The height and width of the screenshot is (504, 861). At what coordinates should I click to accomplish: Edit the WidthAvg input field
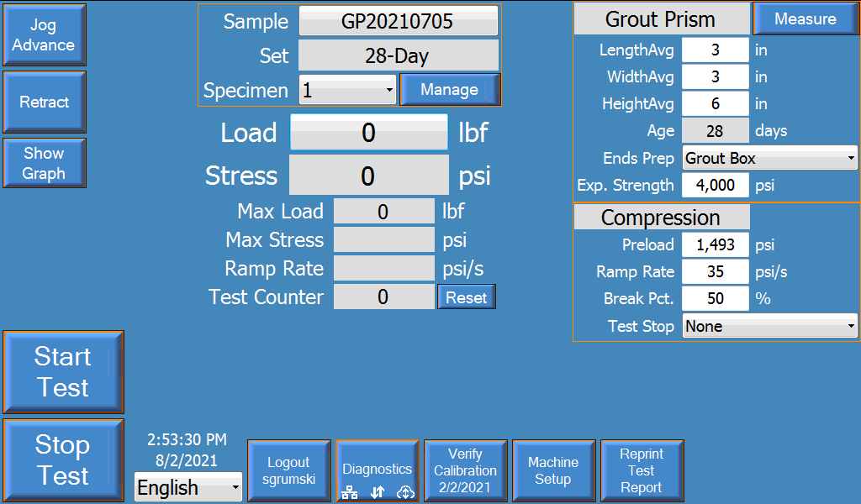715,76
